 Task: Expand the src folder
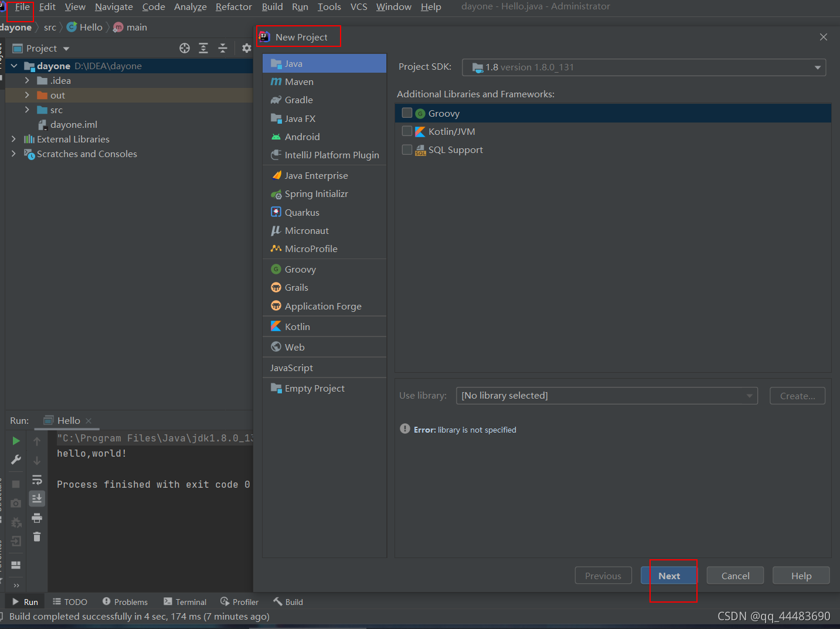point(27,110)
